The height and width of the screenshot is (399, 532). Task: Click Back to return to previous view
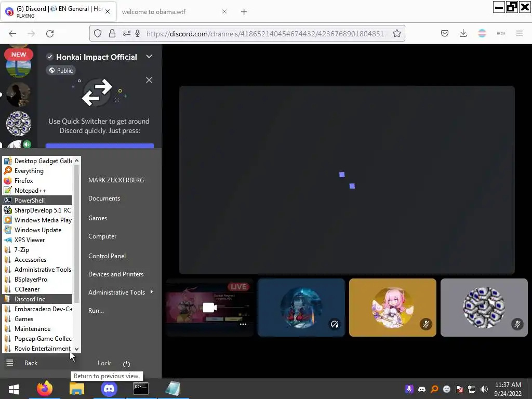[31, 363]
